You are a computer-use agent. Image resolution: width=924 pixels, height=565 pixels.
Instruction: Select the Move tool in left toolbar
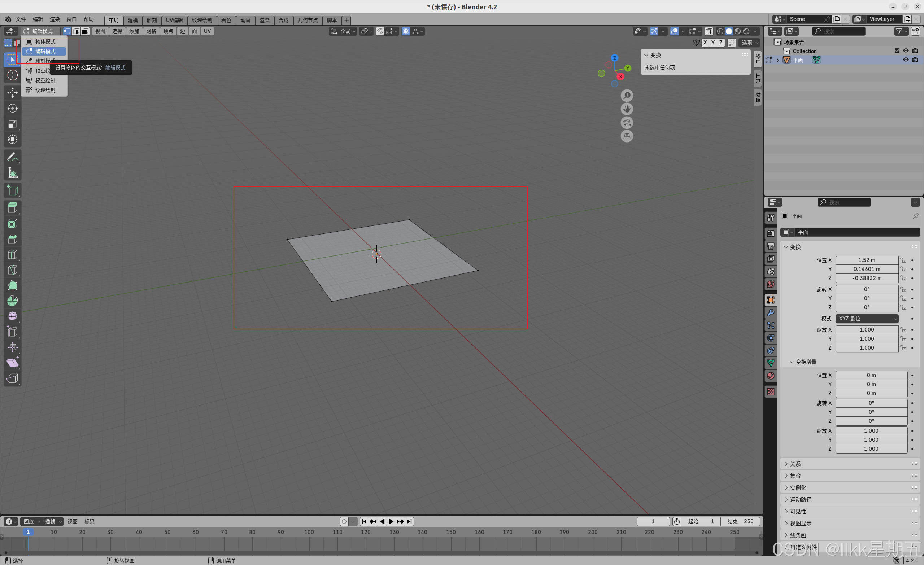click(12, 92)
